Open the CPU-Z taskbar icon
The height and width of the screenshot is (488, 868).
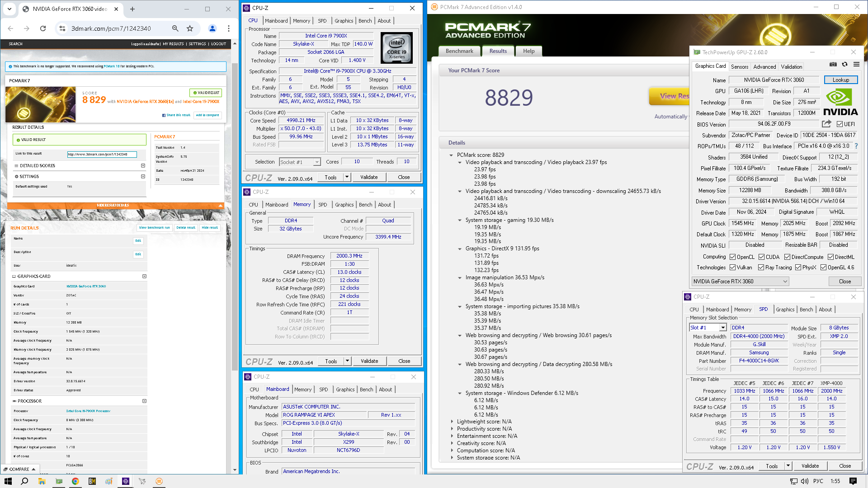point(126,481)
